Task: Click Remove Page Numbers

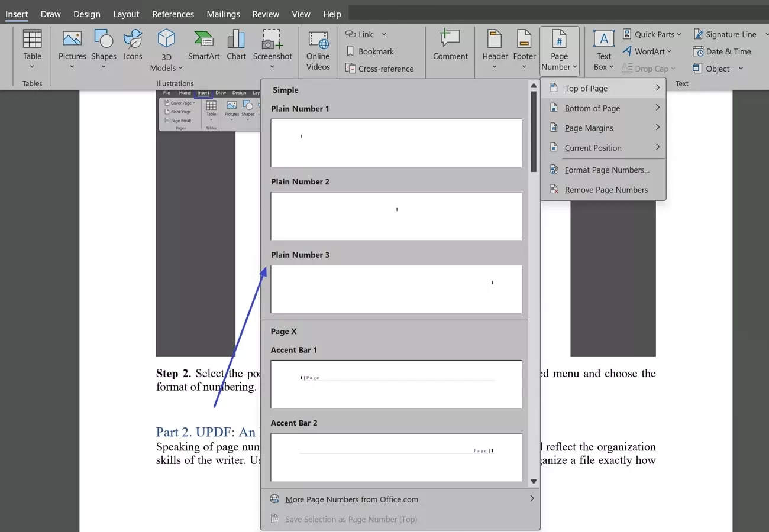Action: pyautogui.click(x=606, y=190)
